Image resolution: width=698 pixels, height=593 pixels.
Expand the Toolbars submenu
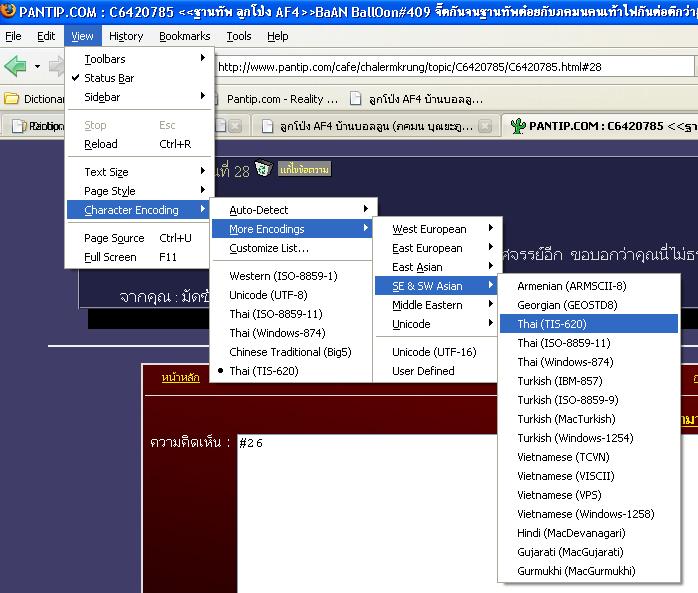138,59
